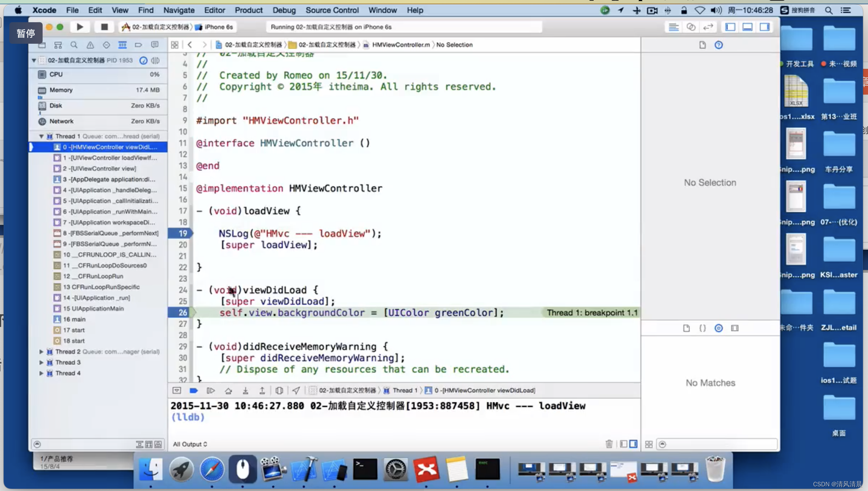Select the debug navigator icon
This screenshot has width=868, height=491.
(122, 45)
